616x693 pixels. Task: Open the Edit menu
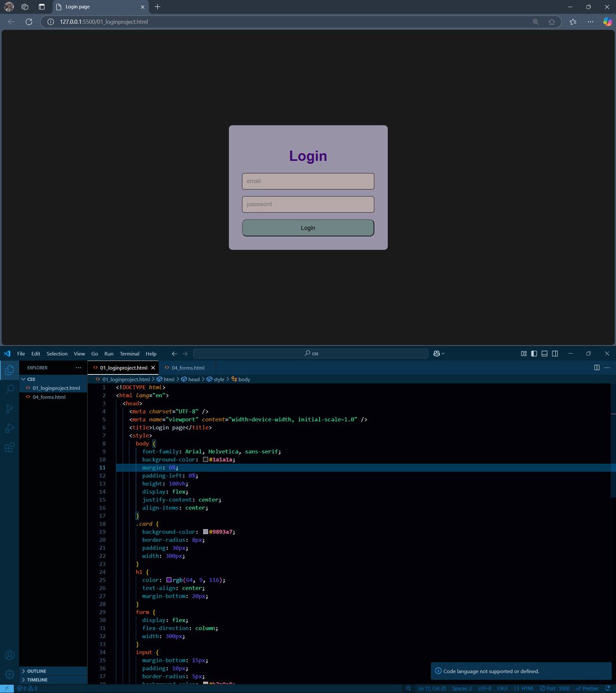tap(36, 353)
